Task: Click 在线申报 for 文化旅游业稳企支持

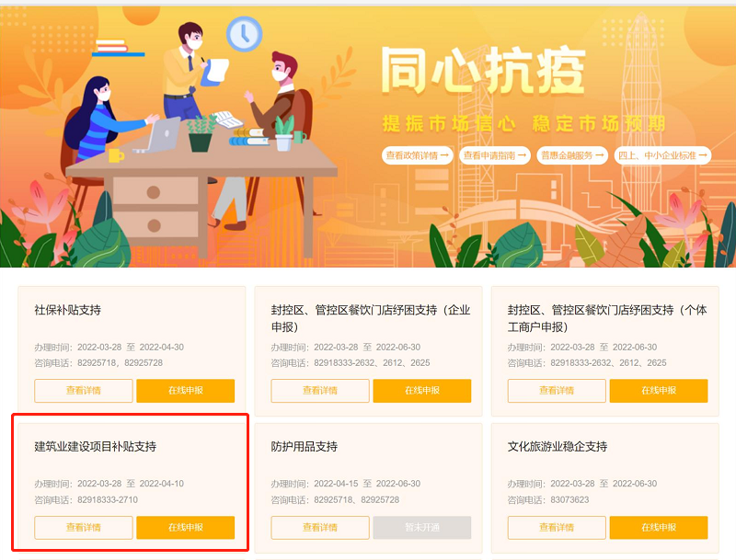Action: [x=659, y=528]
